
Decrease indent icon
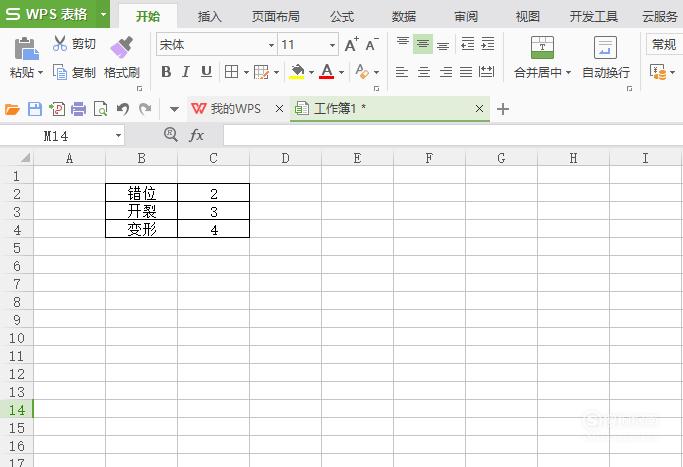[x=467, y=44]
